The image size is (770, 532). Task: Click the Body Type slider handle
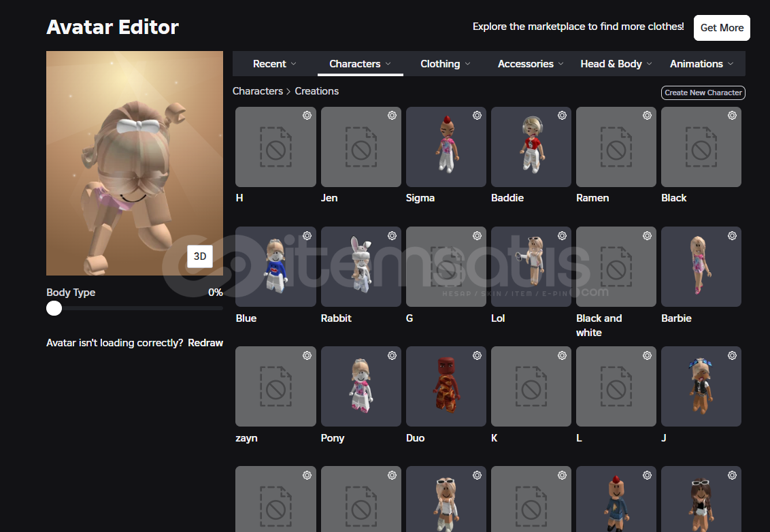coord(54,309)
